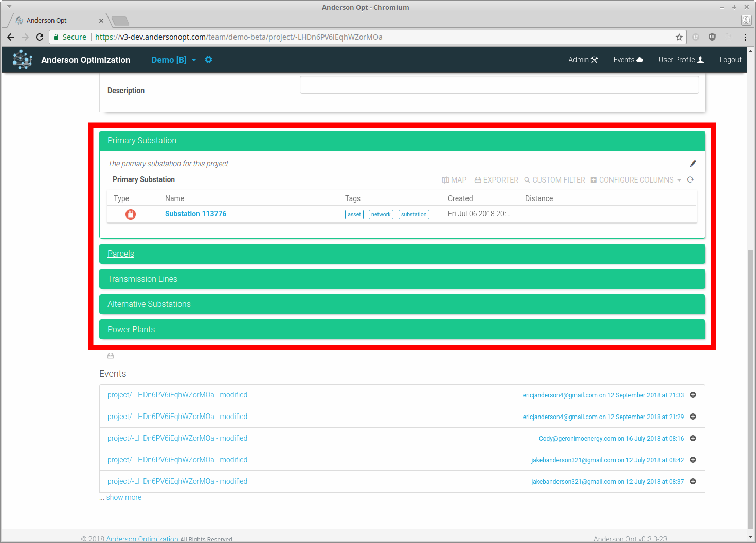
Task: Open CUSTOM FILTER option
Action: click(554, 180)
